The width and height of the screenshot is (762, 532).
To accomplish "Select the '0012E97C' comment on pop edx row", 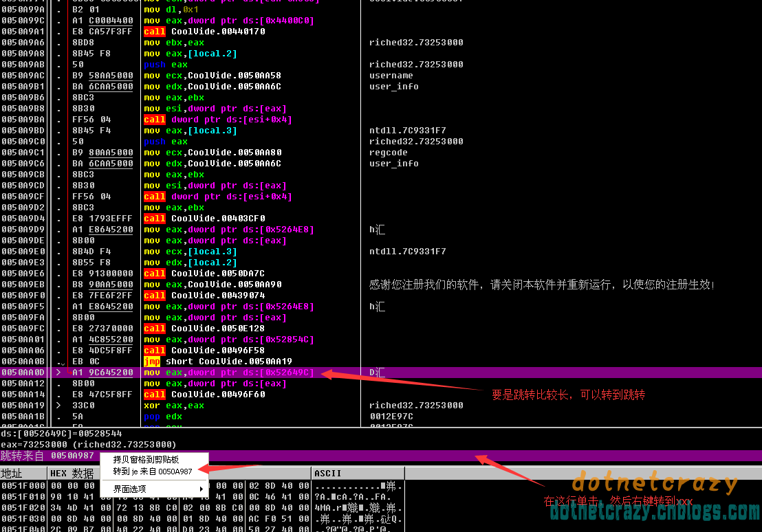I will pyautogui.click(x=391, y=417).
